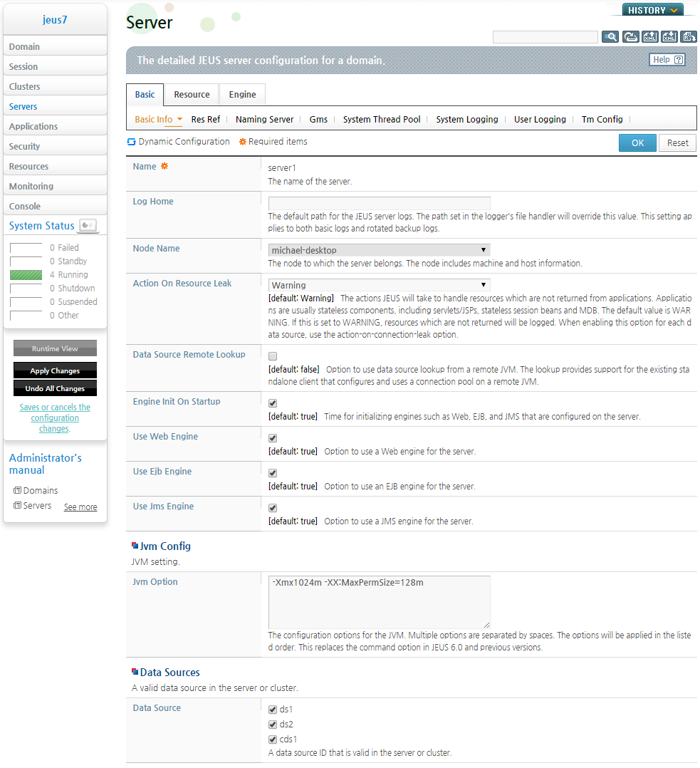This screenshot has height=768, width=700.
Task: Click the Apply Changes button
Action: 55,370
